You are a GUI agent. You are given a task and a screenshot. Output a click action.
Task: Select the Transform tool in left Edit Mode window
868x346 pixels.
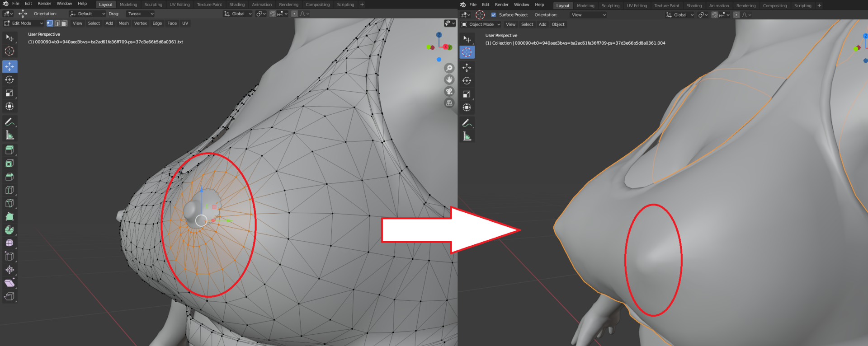coord(9,107)
